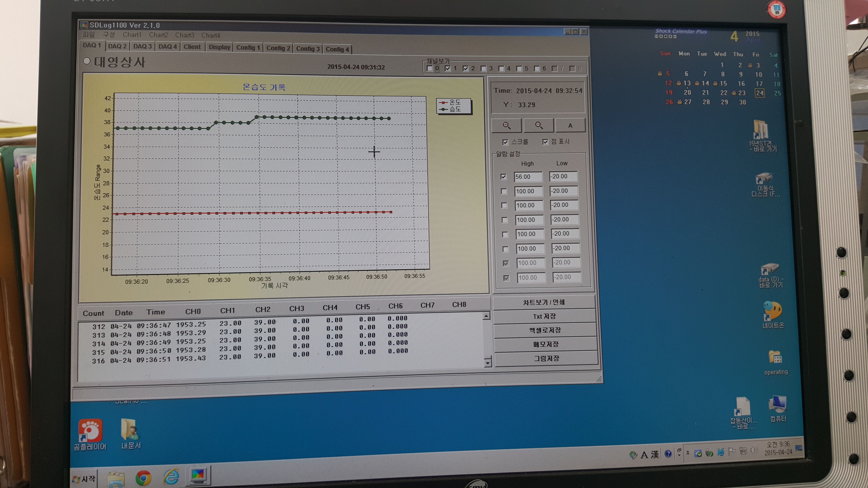The width and height of the screenshot is (868, 488).
Task: Click the Txt 저장 button
Action: pyautogui.click(x=544, y=316)
